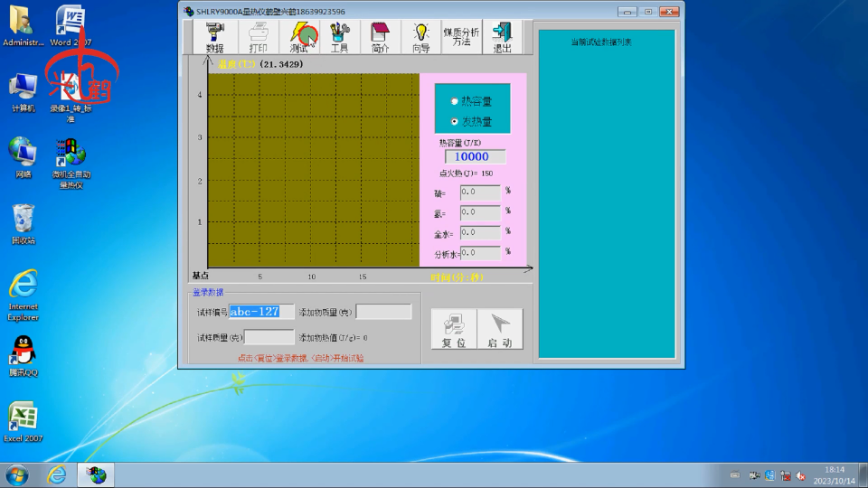Open the 网络 (Network) desktop icon

pos(23,157)
